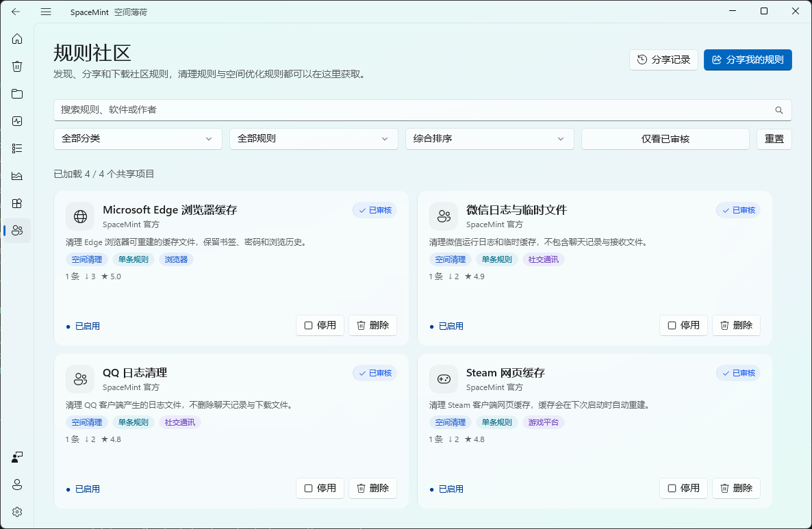812x529 pixels.
Task: Toggle 停用 for 微信日志与临时文件
Action: tap(683, 326)
